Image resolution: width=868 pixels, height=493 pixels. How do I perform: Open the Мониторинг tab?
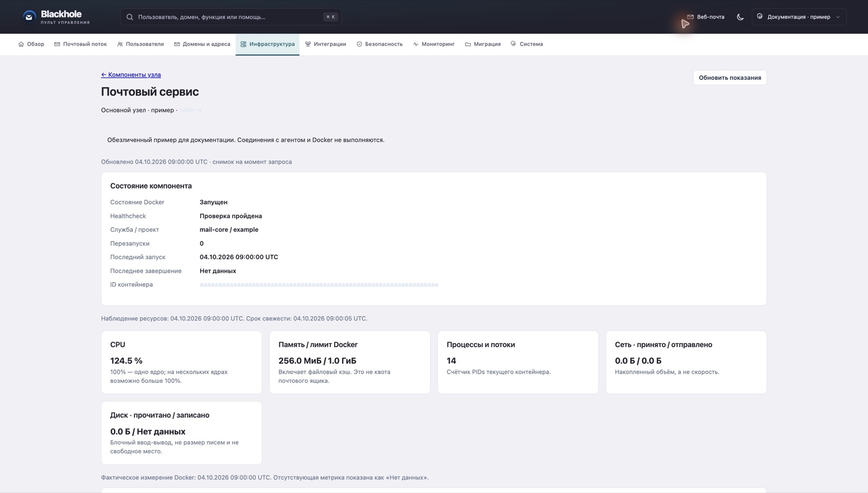coord(433,44)
